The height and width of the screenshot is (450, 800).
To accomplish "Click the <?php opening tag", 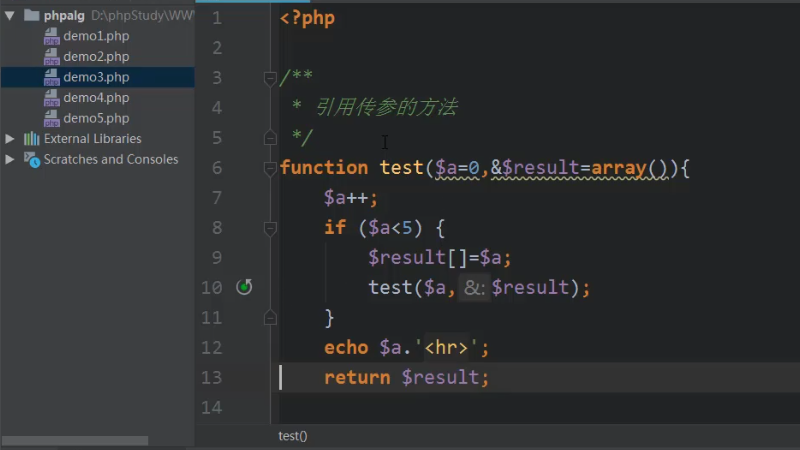I will tap(307, 18).
